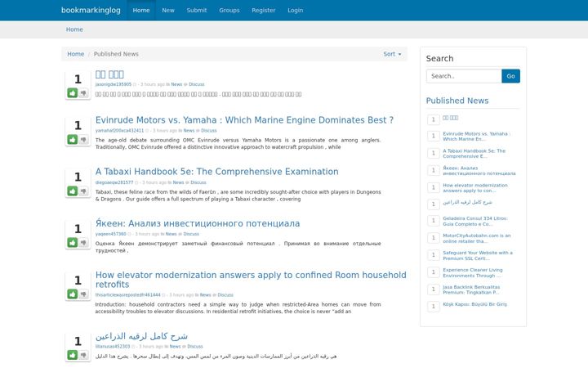588x368 pixels.
Task: Click News category under the elevator modernization post
Action: (206, 294)
